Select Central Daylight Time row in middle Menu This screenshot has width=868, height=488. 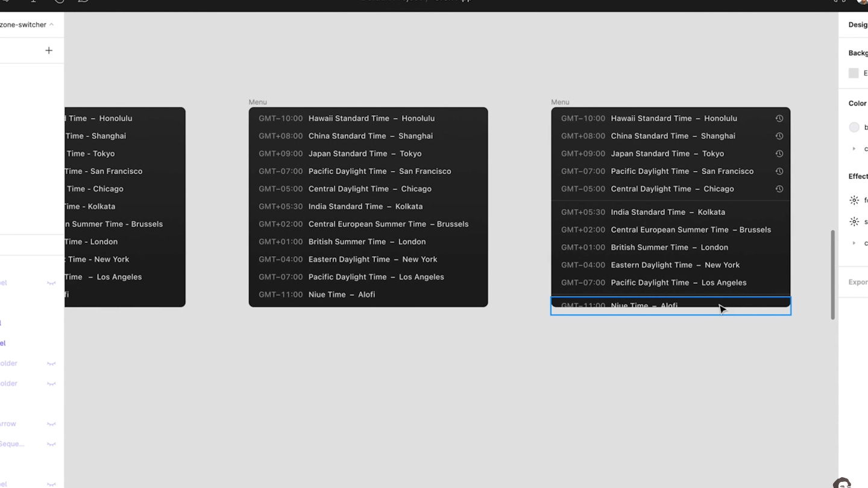[368, 189]
